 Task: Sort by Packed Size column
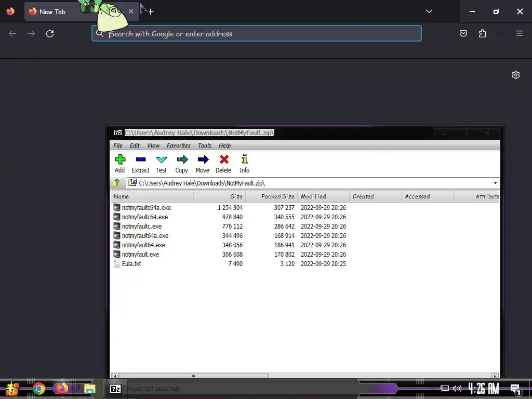point(271,196)
